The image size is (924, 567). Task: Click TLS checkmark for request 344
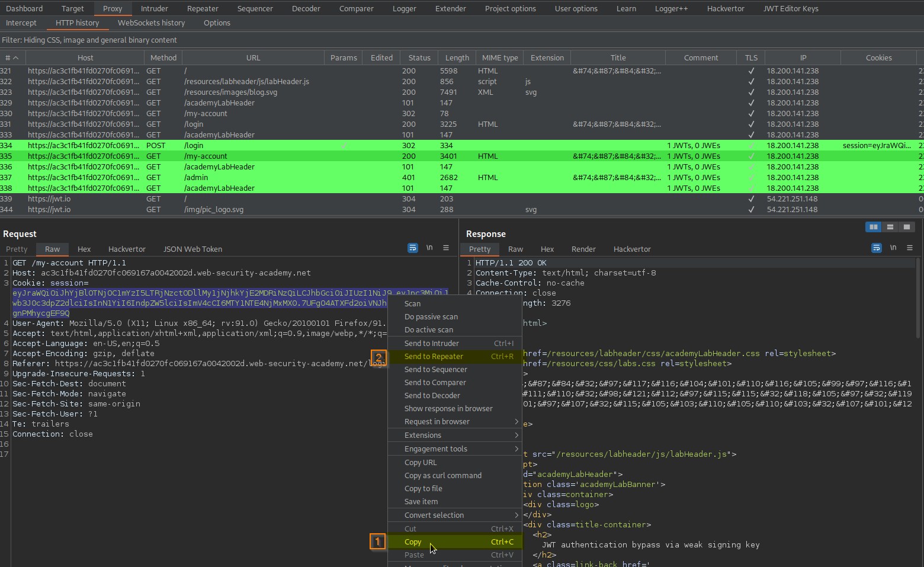751,210
